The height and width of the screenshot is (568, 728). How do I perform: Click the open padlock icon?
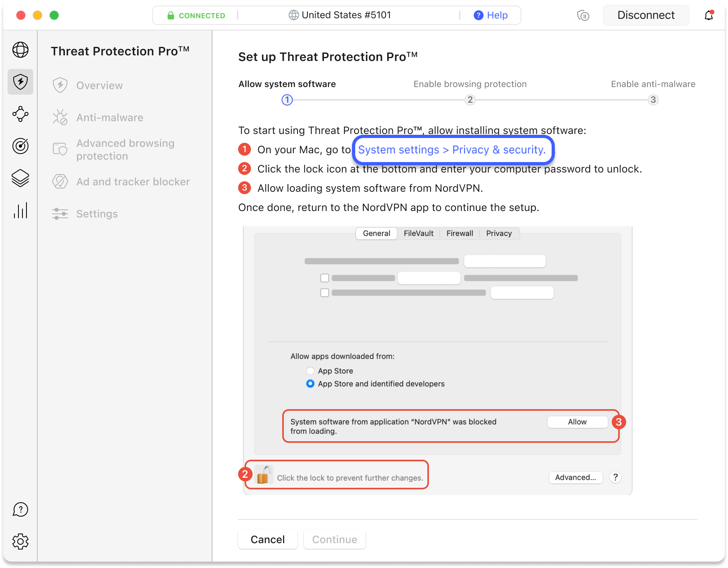(x=263, y=475)
